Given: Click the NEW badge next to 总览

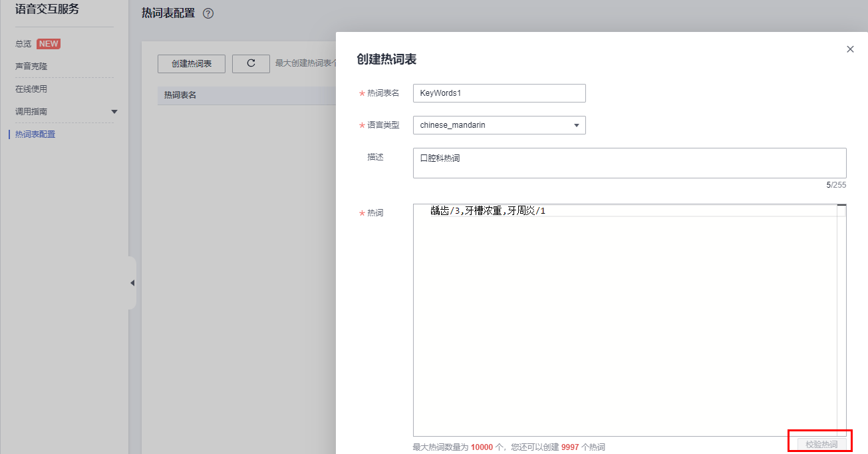Looking at the screenshot, I should pos(49,44).
